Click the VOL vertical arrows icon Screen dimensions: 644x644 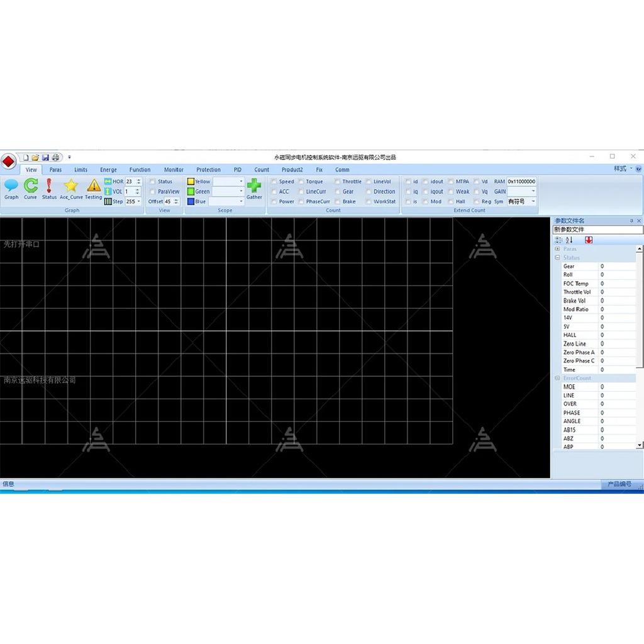[108, 191]
